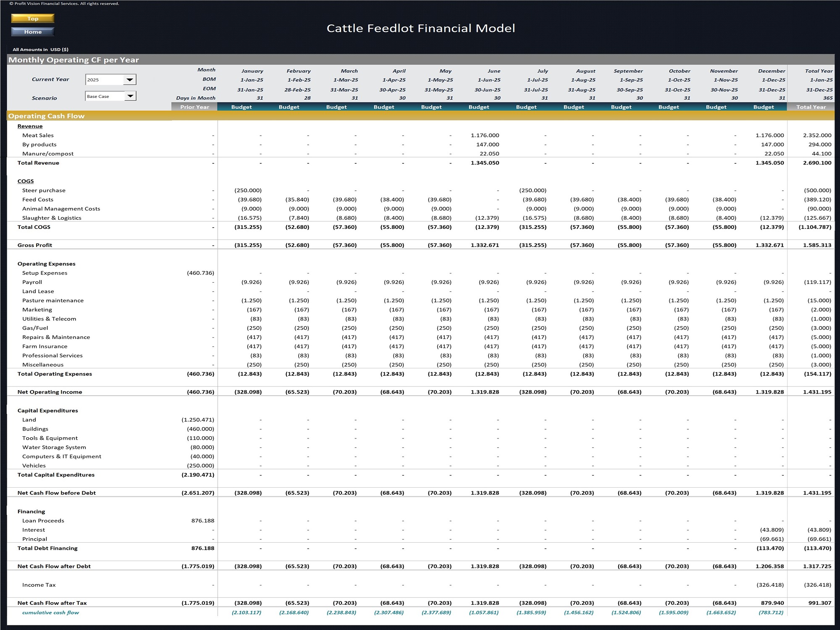Click the COGS section heading

(26, 181)
